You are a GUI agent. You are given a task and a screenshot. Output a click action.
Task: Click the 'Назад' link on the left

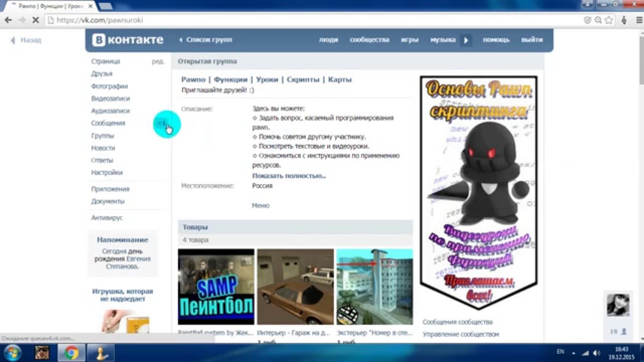coord(26,40)
